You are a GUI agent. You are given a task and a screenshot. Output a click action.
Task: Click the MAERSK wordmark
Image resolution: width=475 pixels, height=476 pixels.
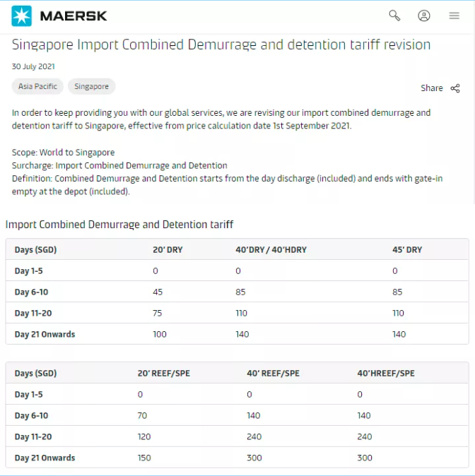(74, 16)
